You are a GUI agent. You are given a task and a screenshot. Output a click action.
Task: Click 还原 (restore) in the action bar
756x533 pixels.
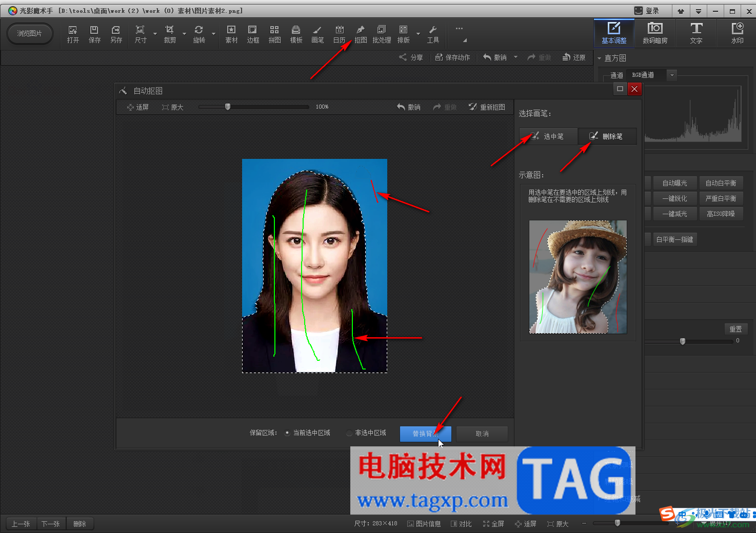coord(574,57)
